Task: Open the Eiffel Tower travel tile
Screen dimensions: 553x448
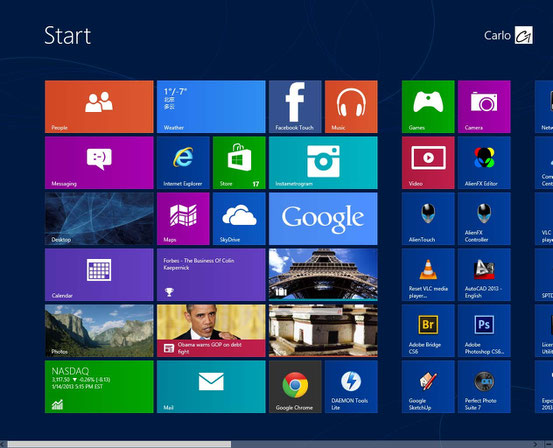Action: pyautogui.click(x=323, y=275)
